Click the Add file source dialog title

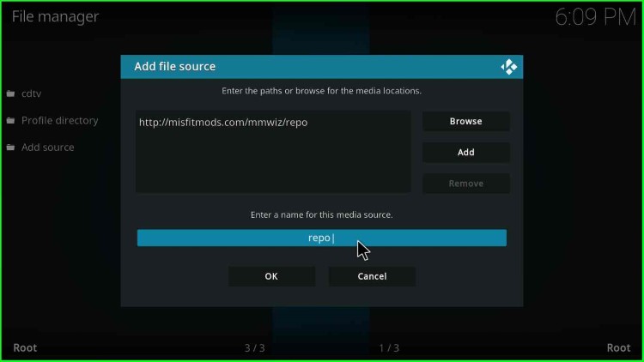(174, 67)
